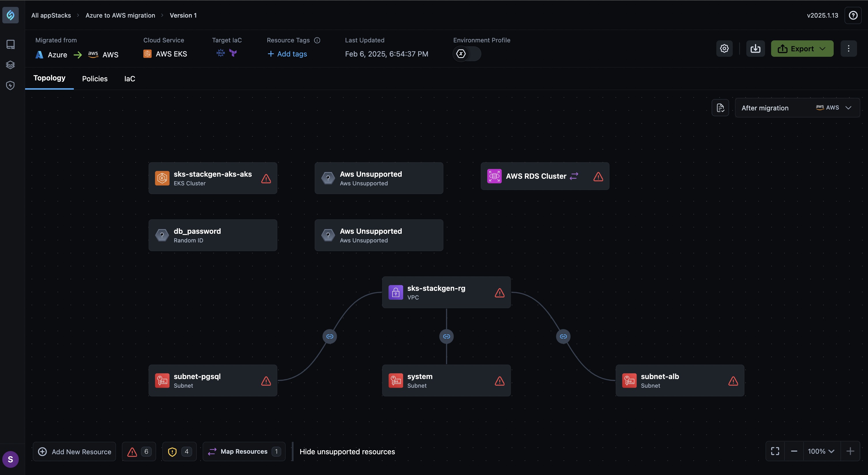Select the top Aws Unsupported node
Viewport: 868px width, 475px height.
coord(379,178)
